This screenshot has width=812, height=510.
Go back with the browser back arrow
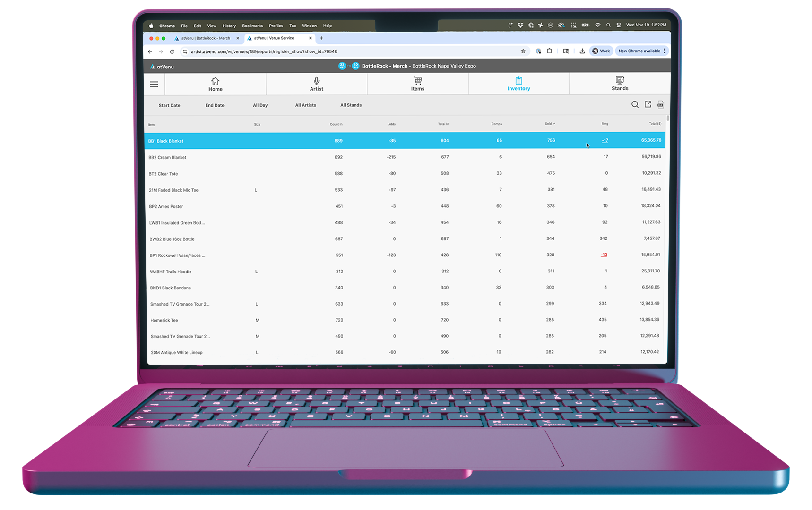[150, 51]
